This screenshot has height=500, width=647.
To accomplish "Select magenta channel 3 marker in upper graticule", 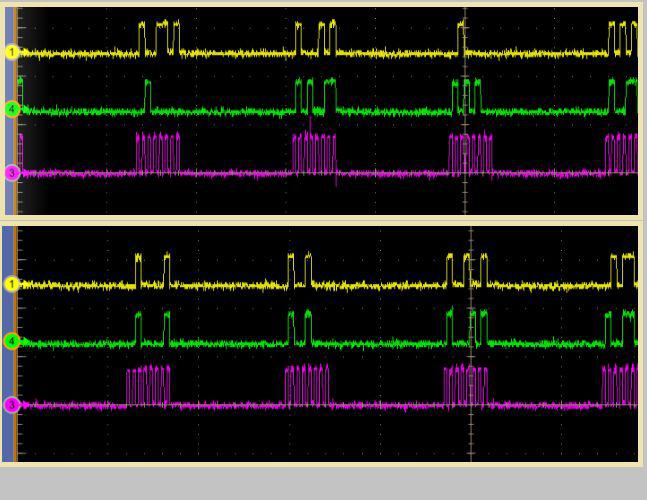I will (x=12, y=172).
